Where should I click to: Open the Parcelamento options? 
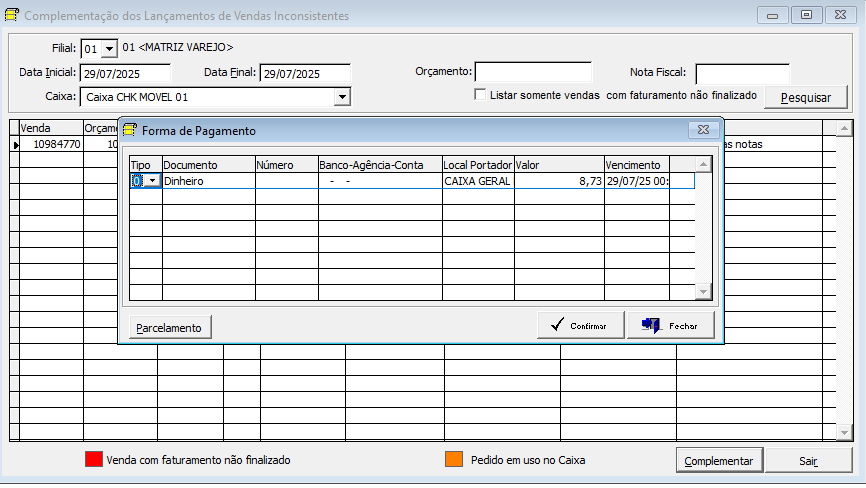coord(170,327)
